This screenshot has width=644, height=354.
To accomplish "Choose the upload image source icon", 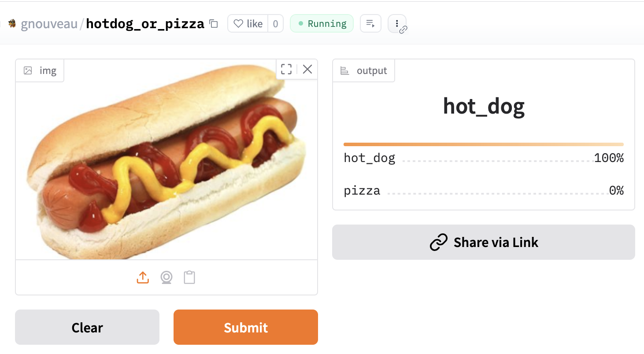I will point(143,277).
